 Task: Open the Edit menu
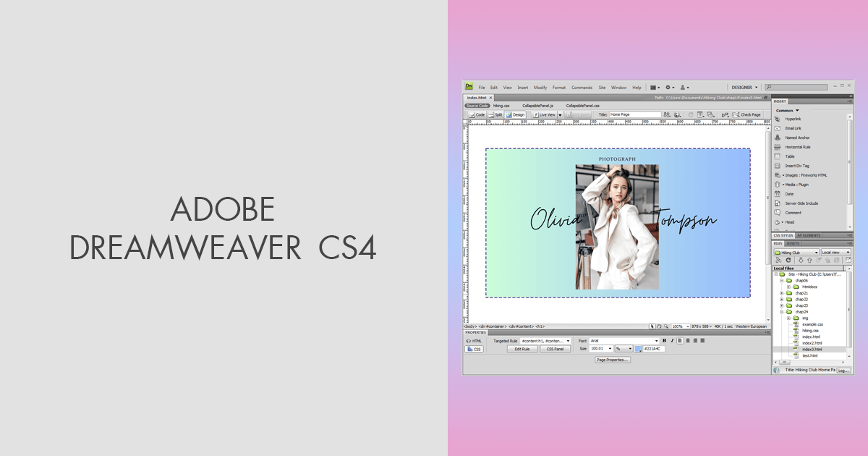[x=494, y=88]
